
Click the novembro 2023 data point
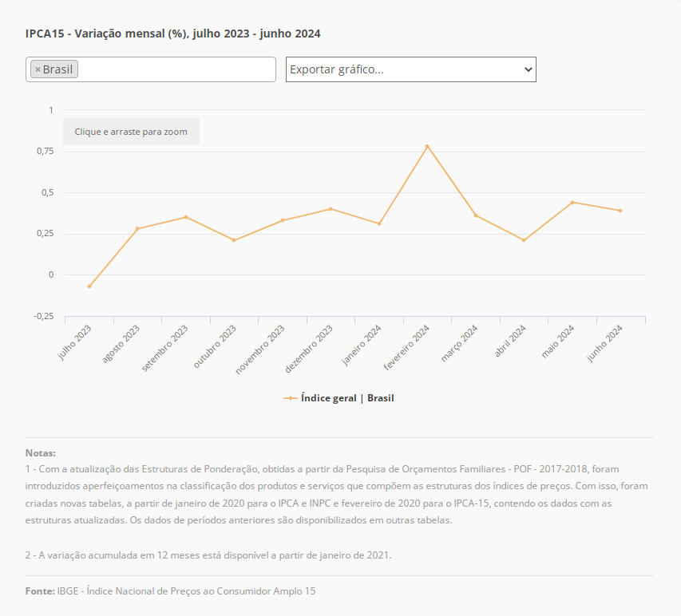point(283,220)
